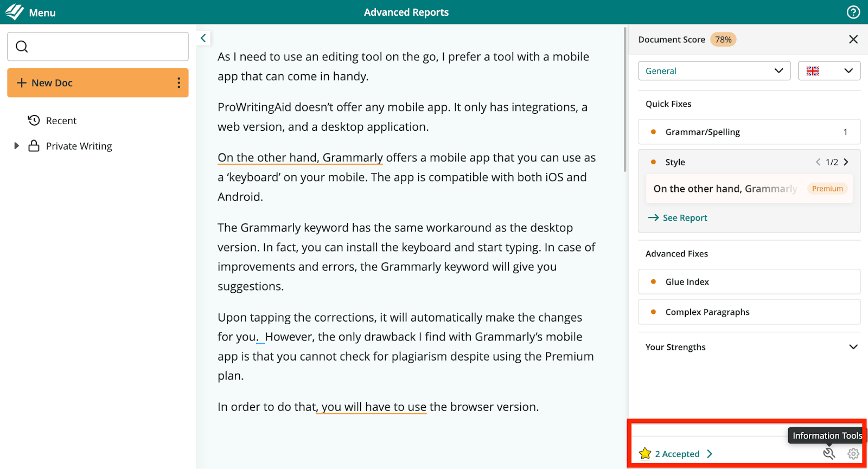Image resolution: width=868 pixels, height=469 pixels.
Task: Click the Recent clock history icon
Action: tap(34, 120)
